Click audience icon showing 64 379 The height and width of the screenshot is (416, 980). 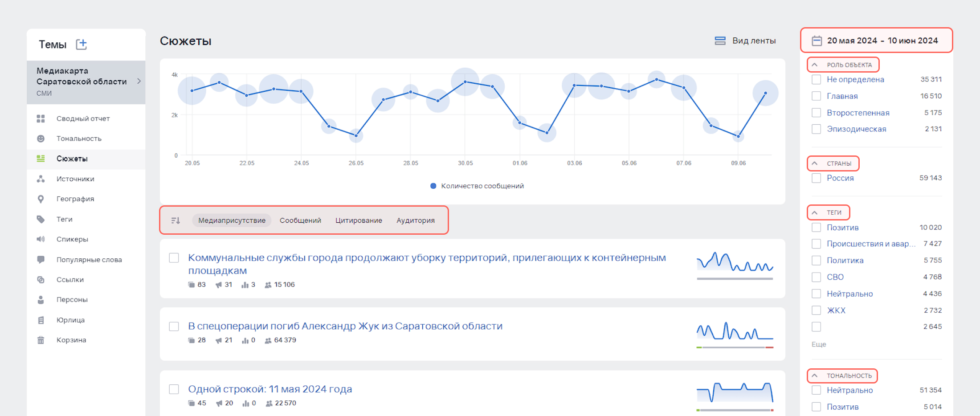[268, 340]
